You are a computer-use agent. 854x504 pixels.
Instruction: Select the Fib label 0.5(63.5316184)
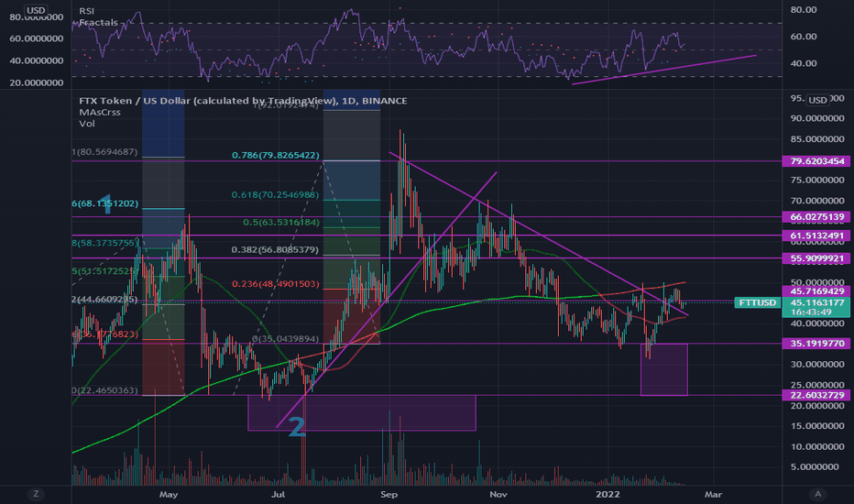281,223
